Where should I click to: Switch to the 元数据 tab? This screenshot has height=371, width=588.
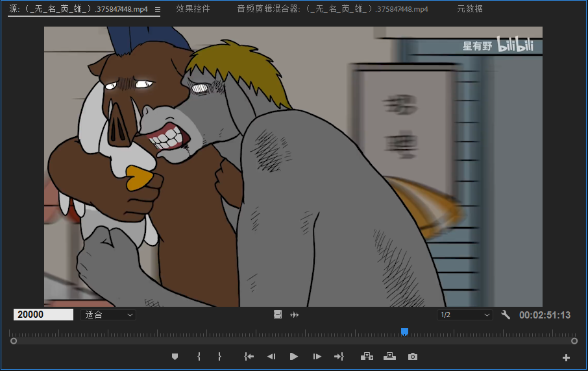(470, 8)
